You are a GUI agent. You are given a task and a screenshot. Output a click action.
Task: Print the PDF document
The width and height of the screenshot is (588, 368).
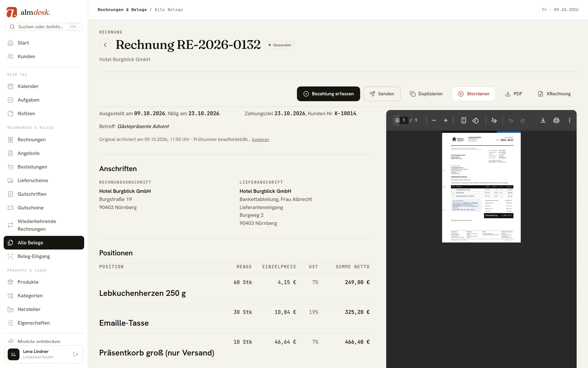tap(556, 120)
